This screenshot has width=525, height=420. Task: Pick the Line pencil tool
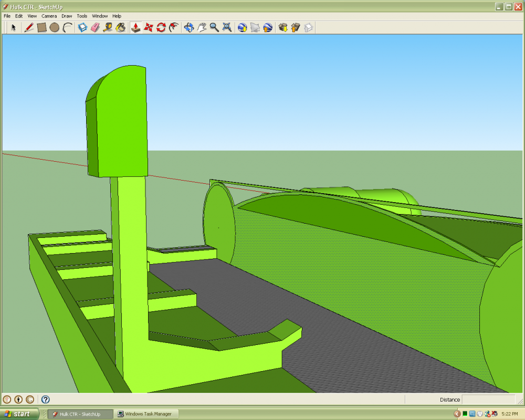pyautogui.click(x=29, y=27)
